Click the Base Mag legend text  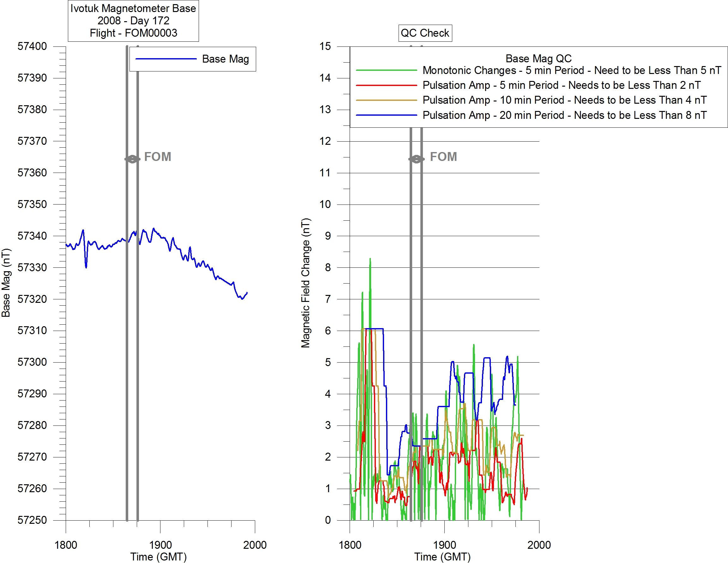pyautogui.click(x=225, y=59)
